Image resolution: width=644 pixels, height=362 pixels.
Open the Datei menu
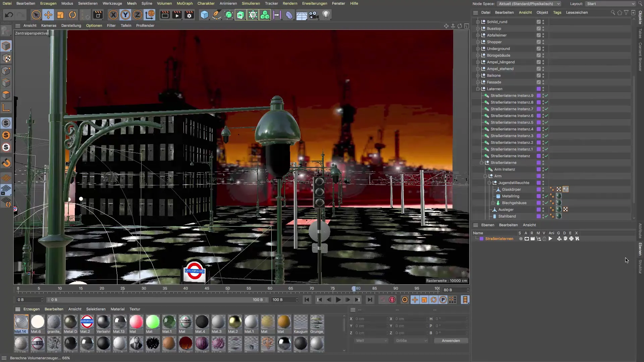(7, 3)
